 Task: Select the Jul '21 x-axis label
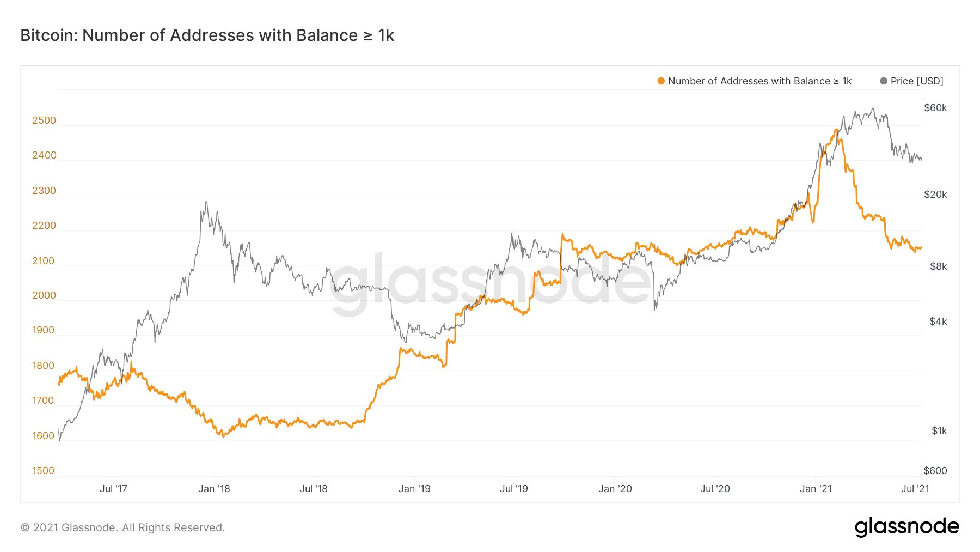[915, 489]
